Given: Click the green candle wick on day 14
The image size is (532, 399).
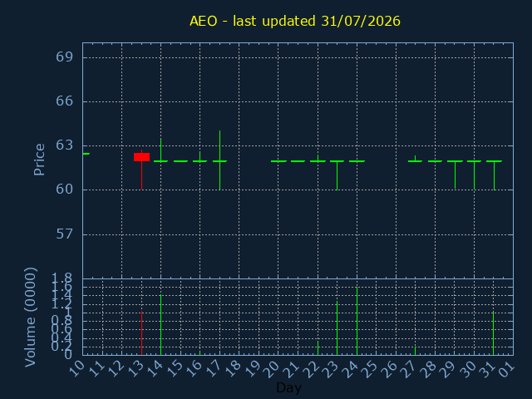Looking at the screenshot, I should (x=160, y=150).
